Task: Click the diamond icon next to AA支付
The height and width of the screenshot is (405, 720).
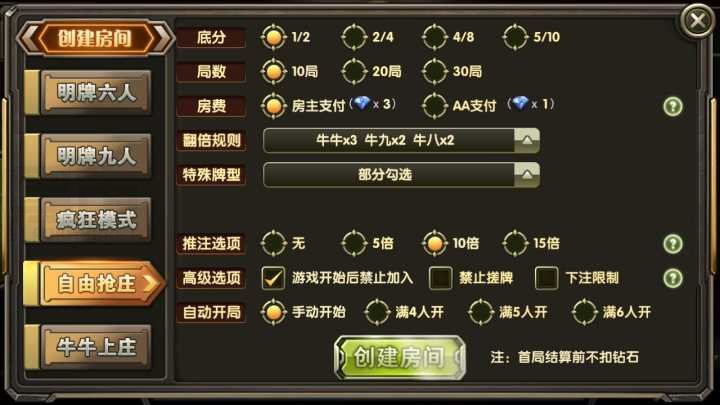Action: (x=520, y=104)
